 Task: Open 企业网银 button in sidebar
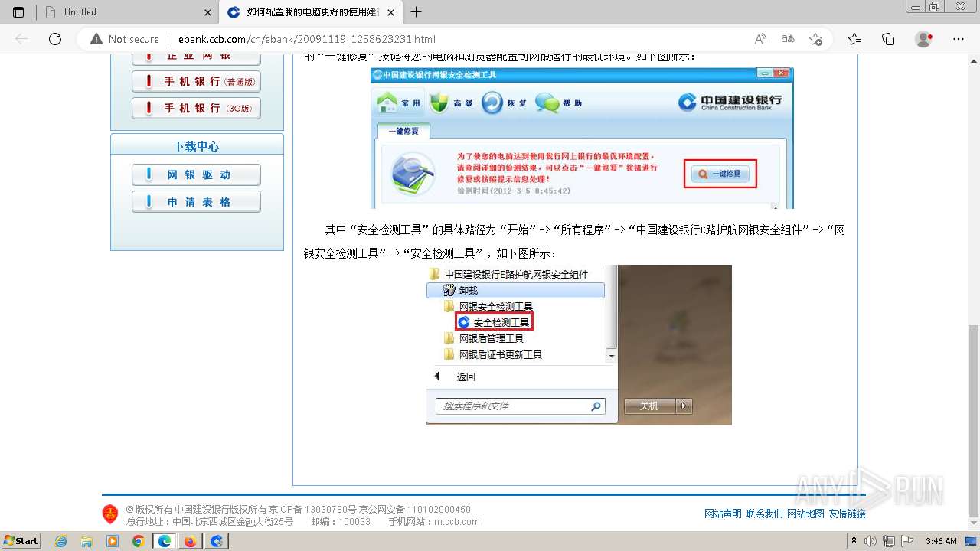pos(196,59)
